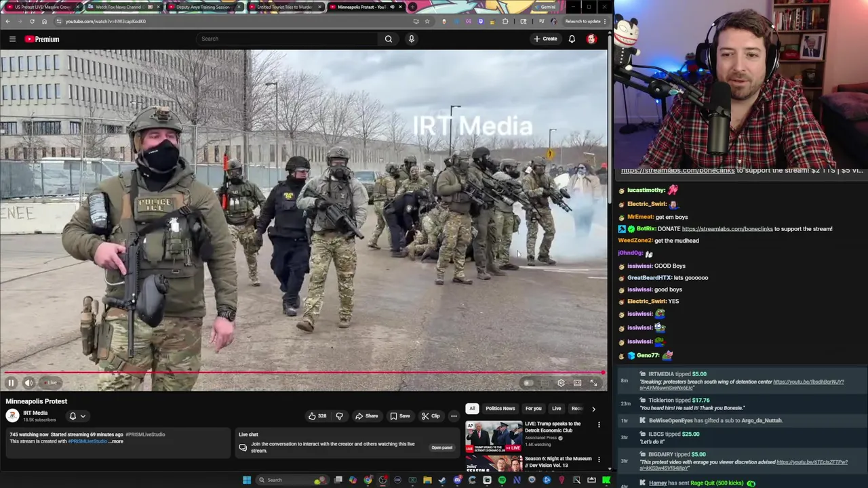Open options menu for Trump Detroit video
The width and height of the screenshot is (868, 488).
pyautogui.click(x=599, y=425)
